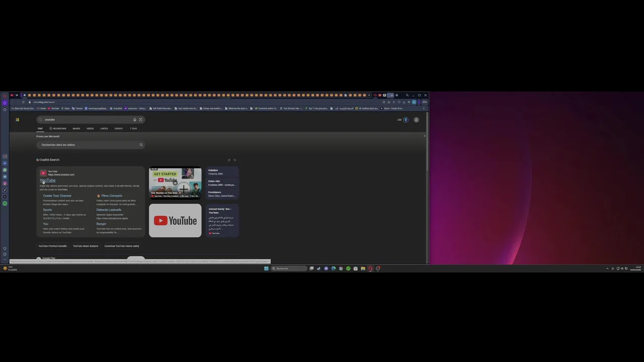Click the taskbar Rechercher search box
644x362 pixels.
coord(289,268)
